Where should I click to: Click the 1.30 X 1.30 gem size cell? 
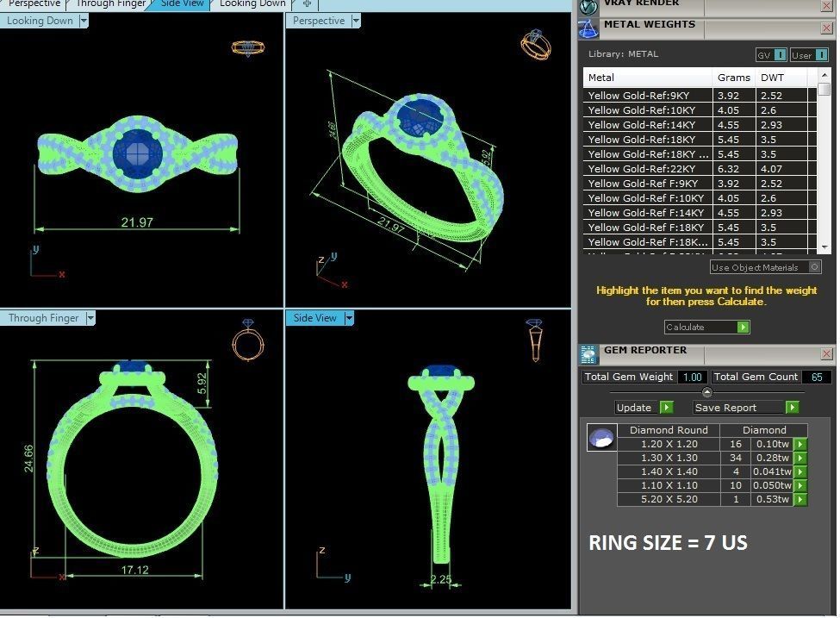tap(669, 458)
